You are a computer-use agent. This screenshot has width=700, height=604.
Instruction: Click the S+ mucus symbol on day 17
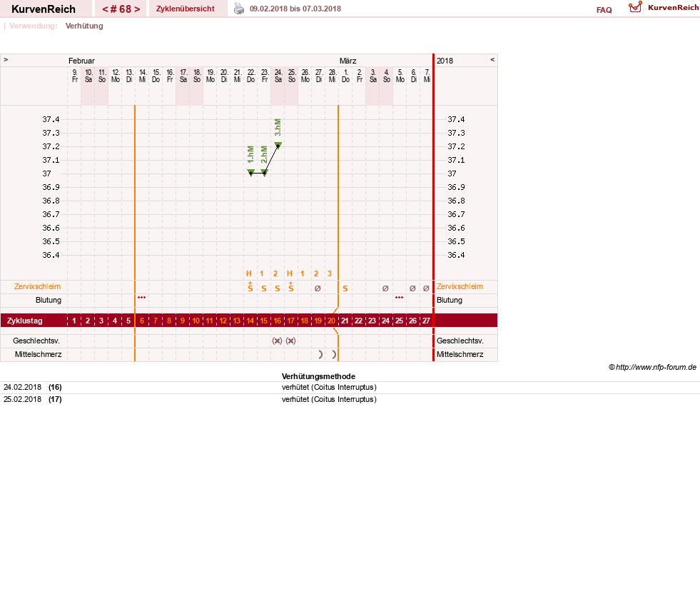click(x=291, y=287)
